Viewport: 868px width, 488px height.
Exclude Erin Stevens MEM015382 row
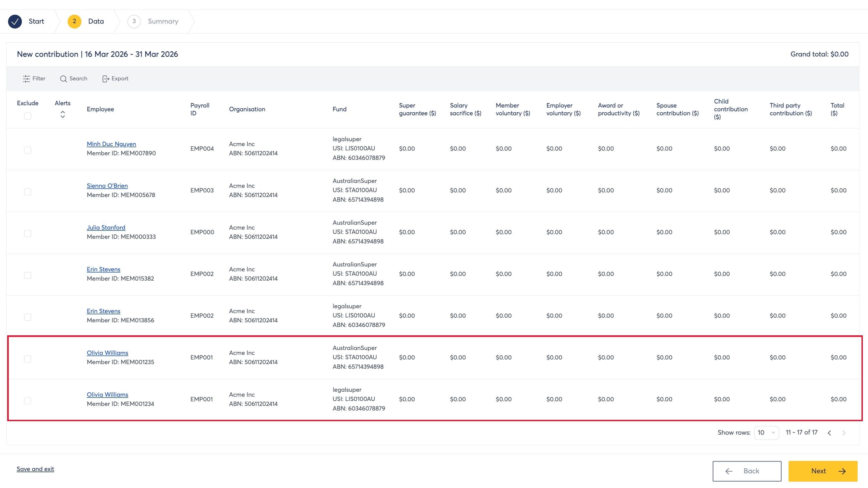[x=28, y=275]
